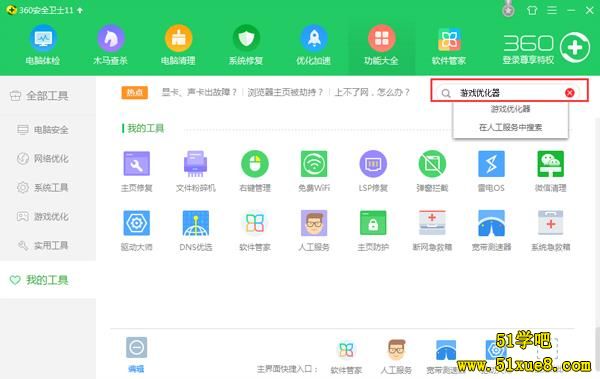The width and height of the screenshot is (600, 379).
Task: Choose 在人工服务中搜索 in search dropdown
Action: (x=510, y=127)
